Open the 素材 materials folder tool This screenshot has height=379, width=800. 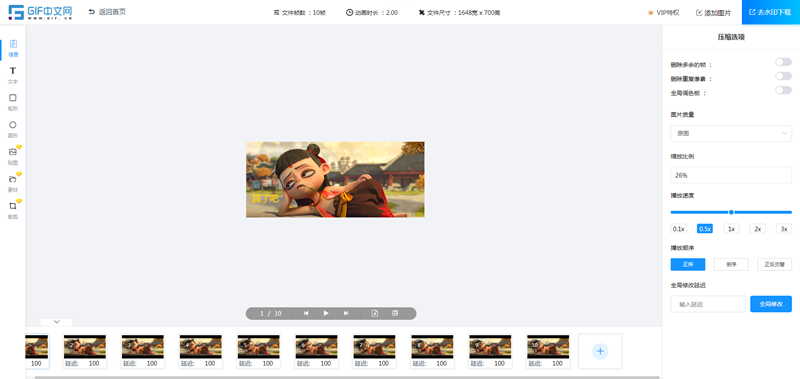13,183
